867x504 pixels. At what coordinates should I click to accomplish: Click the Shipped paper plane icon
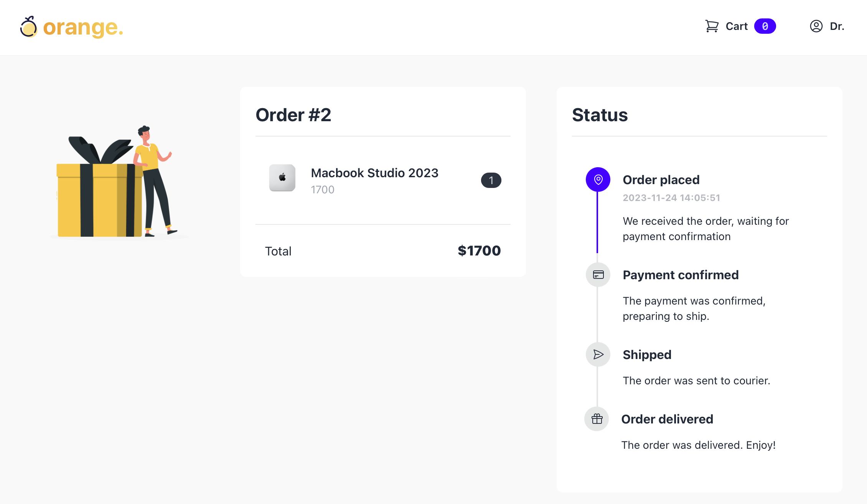pyautogui.click(x=598, y=354)
